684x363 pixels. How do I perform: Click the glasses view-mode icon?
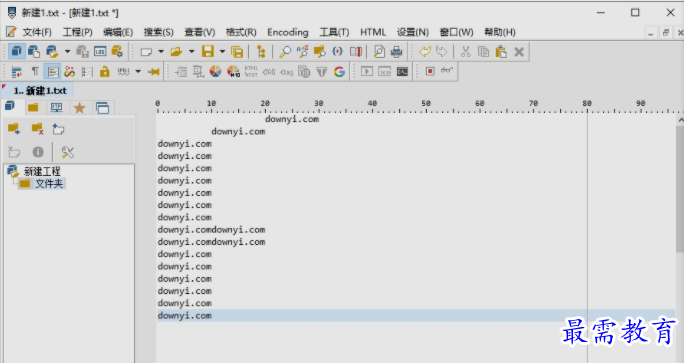(x=447, y=70)
